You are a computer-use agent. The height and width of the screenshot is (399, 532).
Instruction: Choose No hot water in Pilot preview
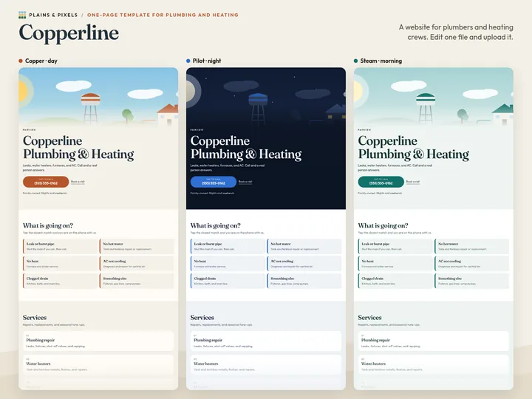304,246
